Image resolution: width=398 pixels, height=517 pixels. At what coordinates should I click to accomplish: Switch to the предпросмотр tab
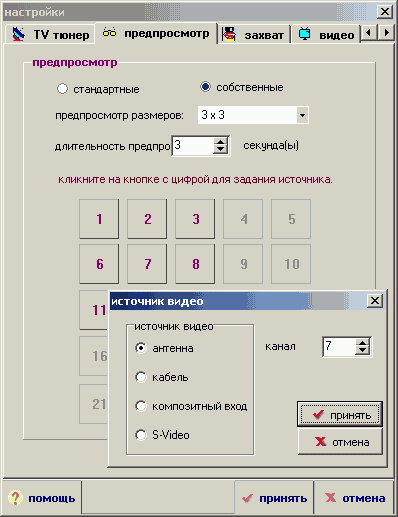click(156, 33)
